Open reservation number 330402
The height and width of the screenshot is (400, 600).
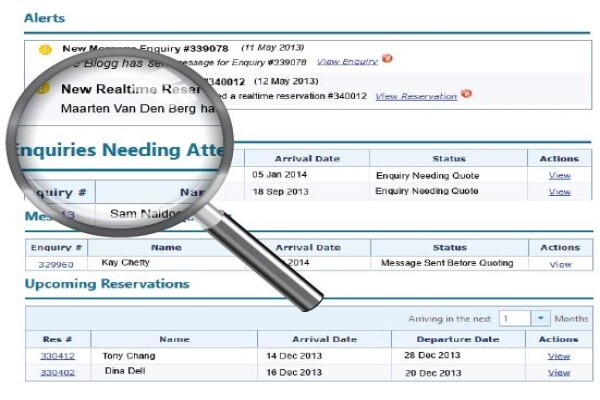pyautogui.click(x=57, y=372)
